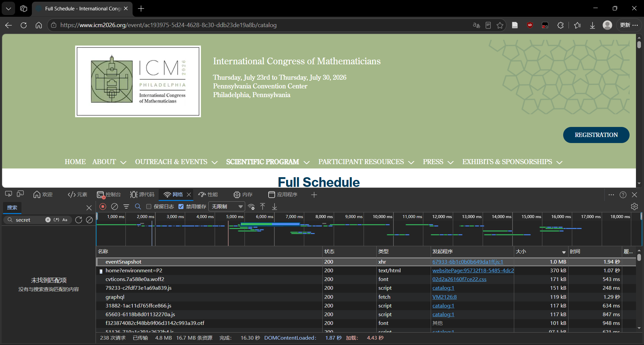Open translate page icon in address bar
This screenshot has width=644, height=345.
tap(476, 25)
